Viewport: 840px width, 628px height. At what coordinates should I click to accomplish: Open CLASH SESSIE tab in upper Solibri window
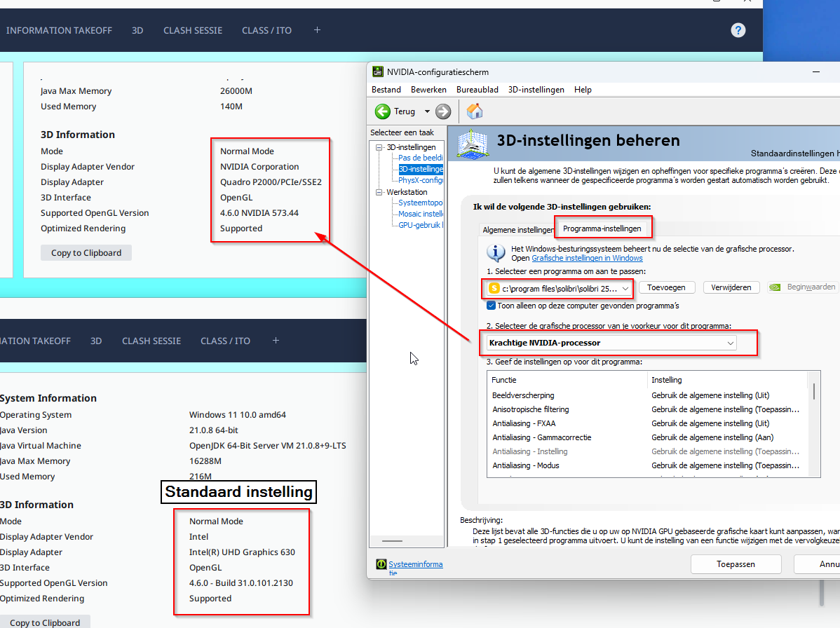click(x=193, y=31)
